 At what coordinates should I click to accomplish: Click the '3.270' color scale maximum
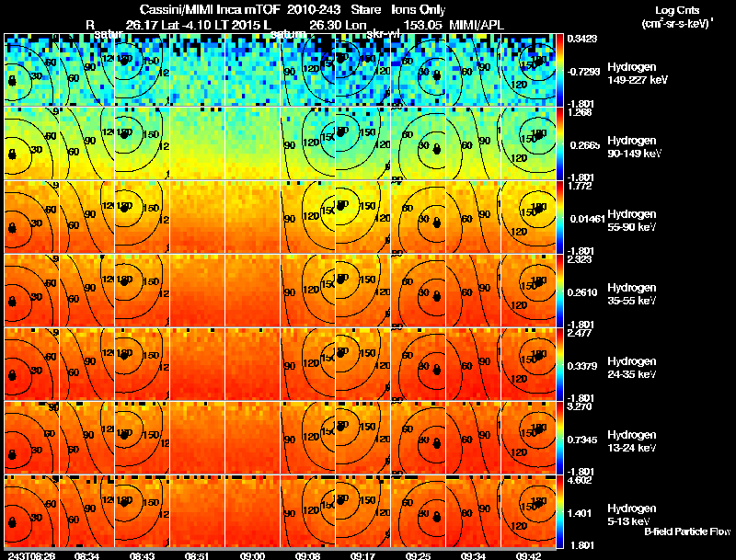tap(580, 406)
